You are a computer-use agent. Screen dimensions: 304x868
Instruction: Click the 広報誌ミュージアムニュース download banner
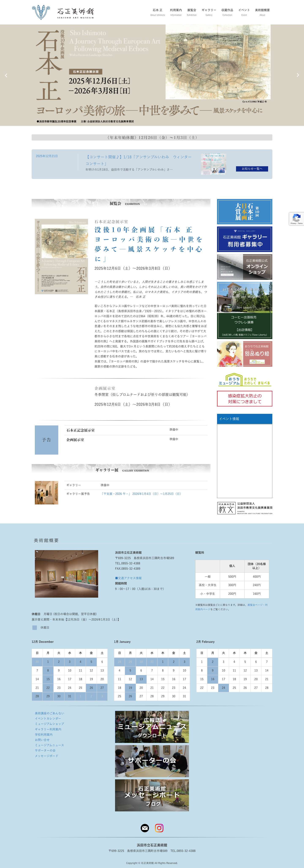152,727
